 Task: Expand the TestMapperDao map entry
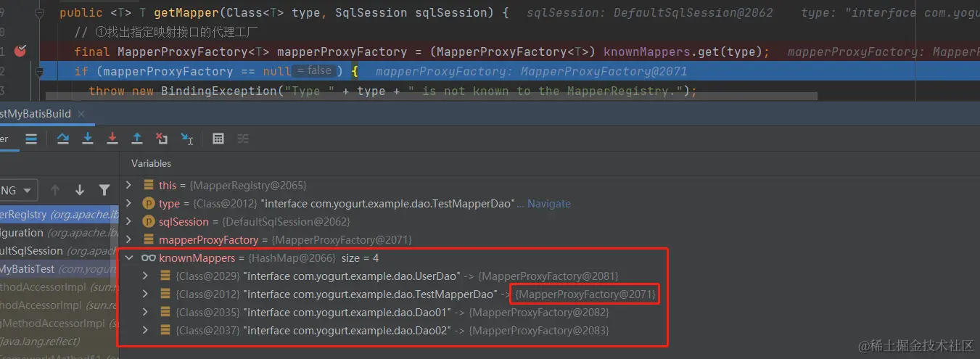[146, 294]
